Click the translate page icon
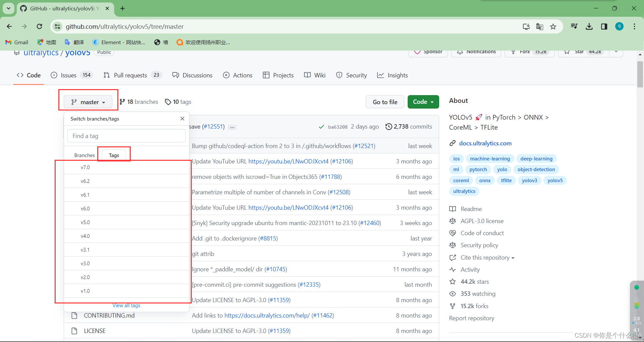The image size is (644, 342). pos(539,26)
